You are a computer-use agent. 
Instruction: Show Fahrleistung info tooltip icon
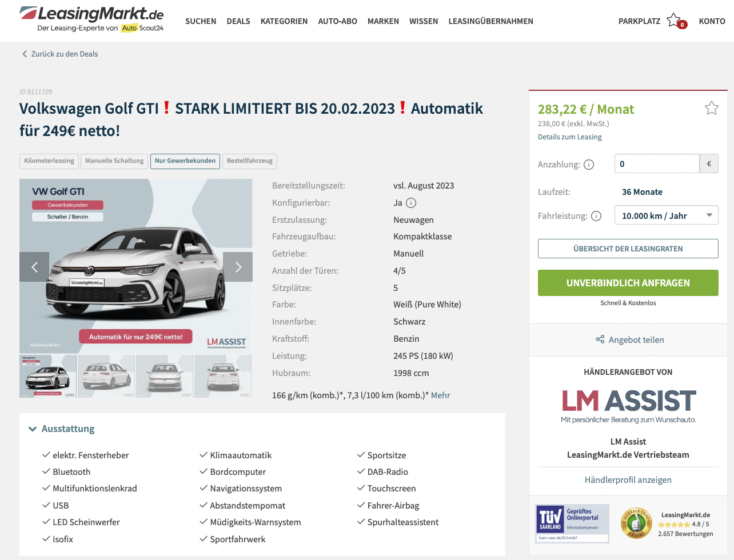[596, 216]
